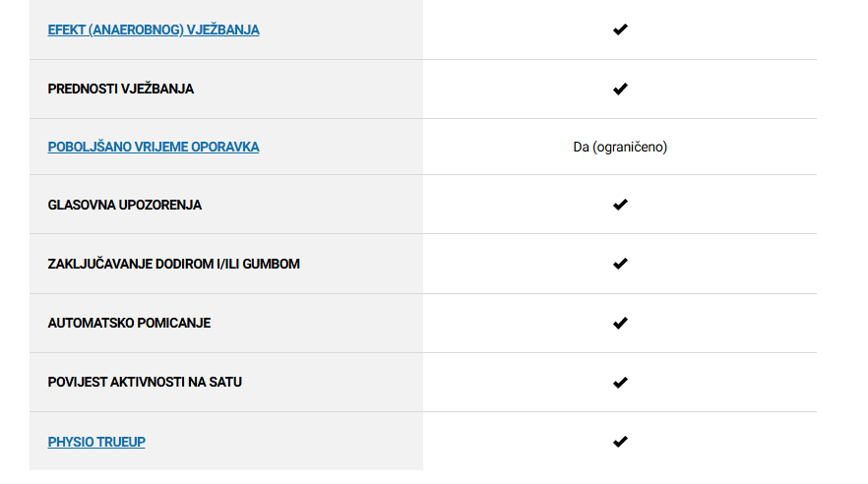
Task: Click checkmark in EFEKT (ANAEROBNOG) VJEŽBANJA row
Action: click(x=620, y=30)
